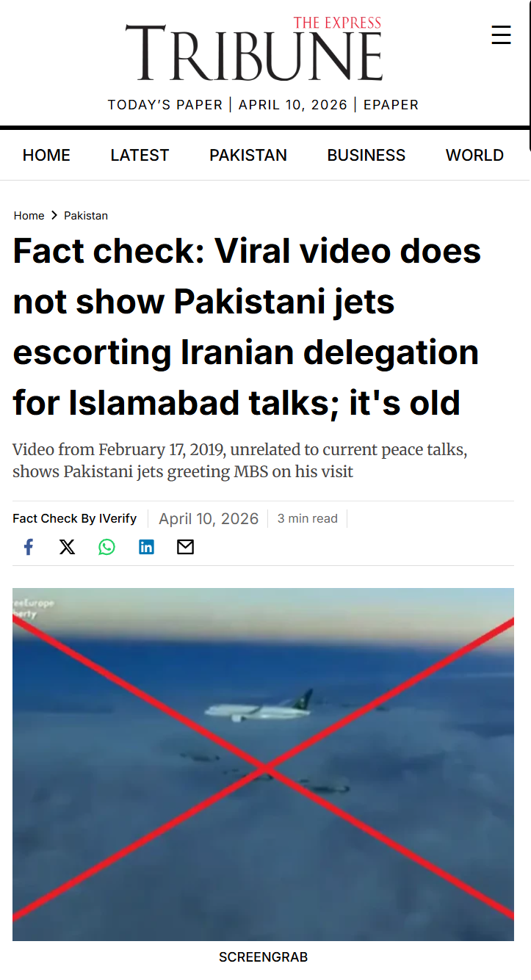Click the Pakistan breadcrumb link

pyautogui.click(x=86, y=216)
